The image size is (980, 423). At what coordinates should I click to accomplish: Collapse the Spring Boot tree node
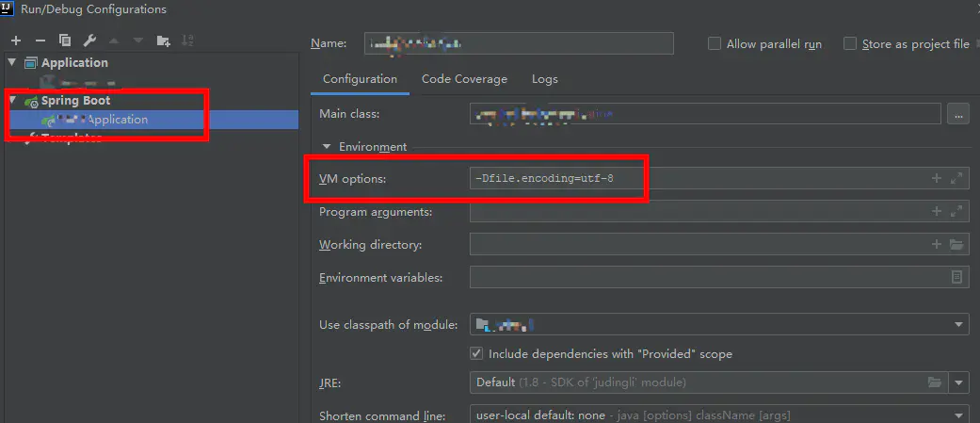coord(12,100)
